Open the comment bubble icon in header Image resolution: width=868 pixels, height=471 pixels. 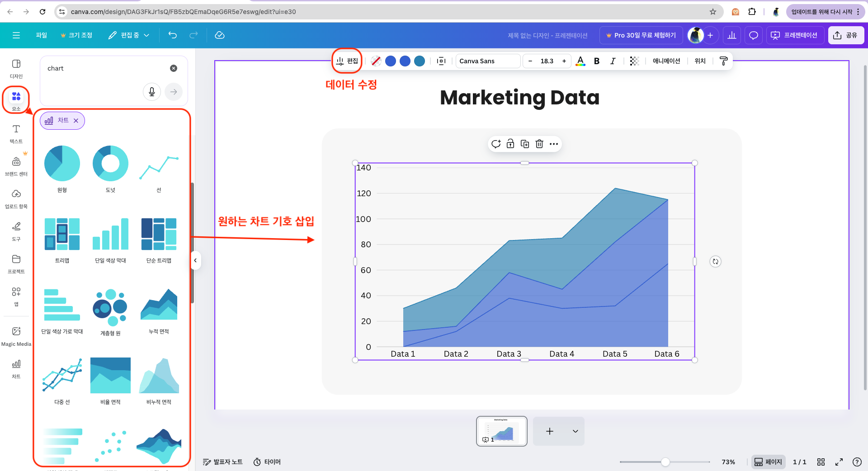(x=754, y=35)
